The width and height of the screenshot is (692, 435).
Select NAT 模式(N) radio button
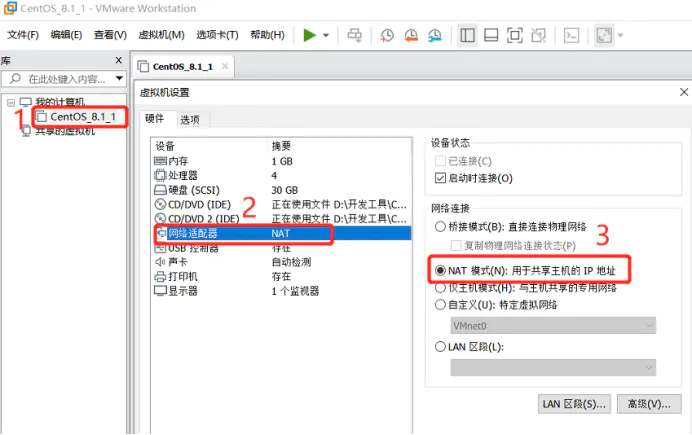coord(440,270)
